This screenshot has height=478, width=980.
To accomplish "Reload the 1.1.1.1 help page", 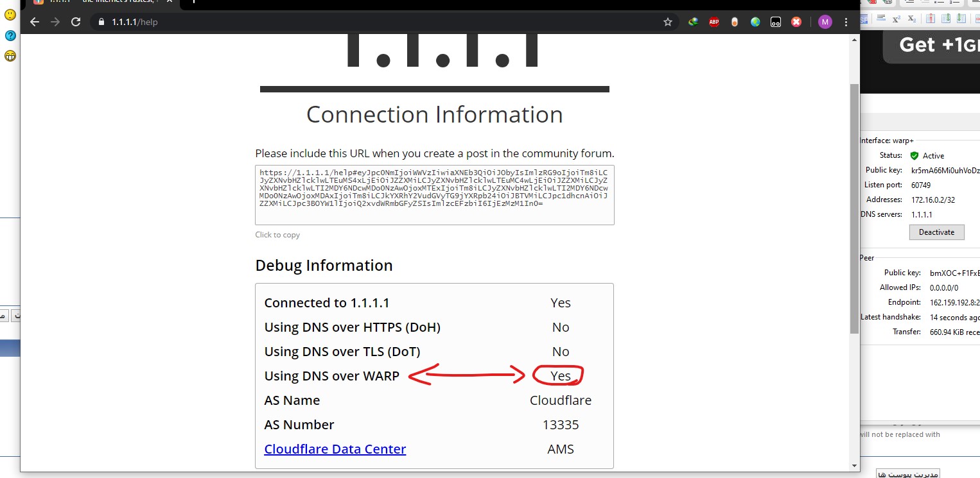I will (76, 22).
